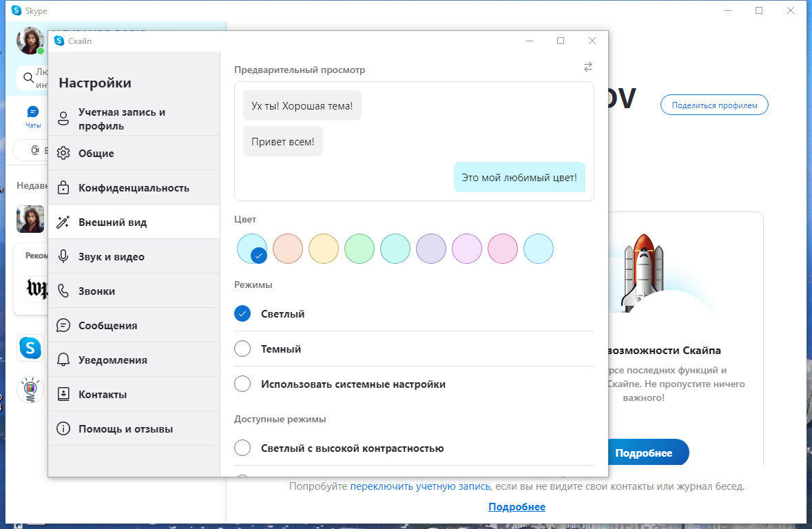This screenshot has width=812, height=529.
Task: Click the Доступные режимы section label
Action: pos(280,419)
